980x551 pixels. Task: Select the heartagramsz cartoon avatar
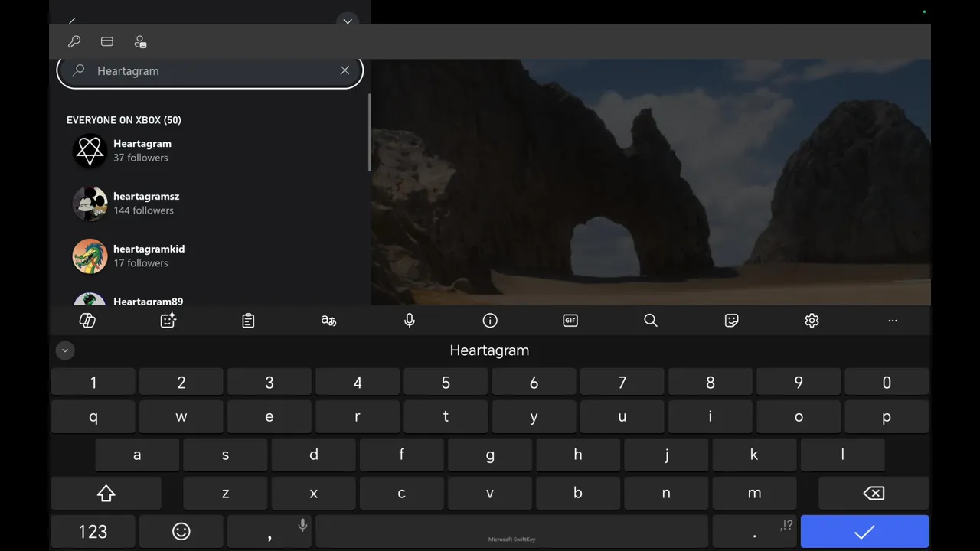tap(90, 204)
